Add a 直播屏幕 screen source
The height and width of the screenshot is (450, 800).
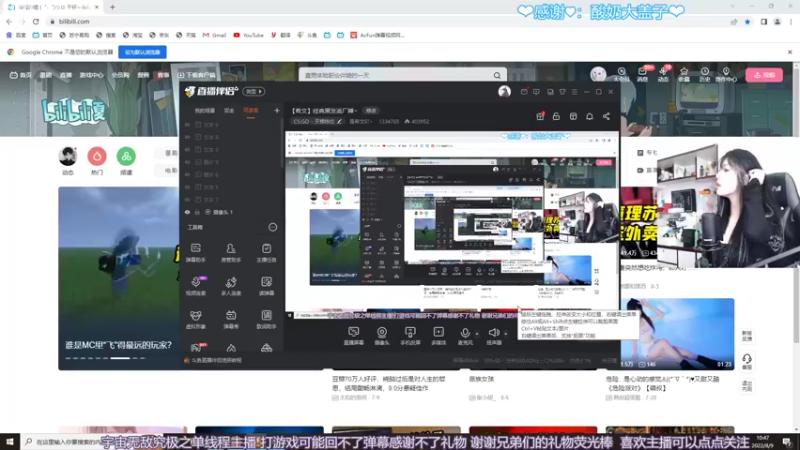pos(354,336)
